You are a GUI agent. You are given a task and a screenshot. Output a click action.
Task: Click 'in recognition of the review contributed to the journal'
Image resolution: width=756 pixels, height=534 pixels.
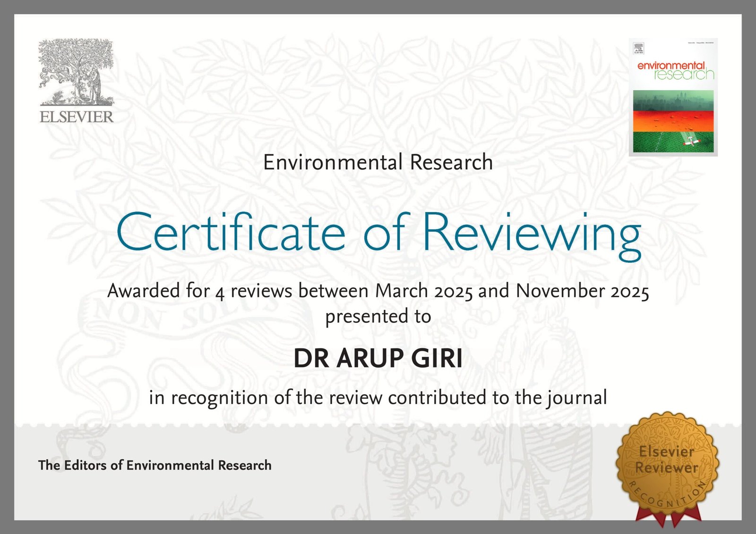tap(378, 398)
